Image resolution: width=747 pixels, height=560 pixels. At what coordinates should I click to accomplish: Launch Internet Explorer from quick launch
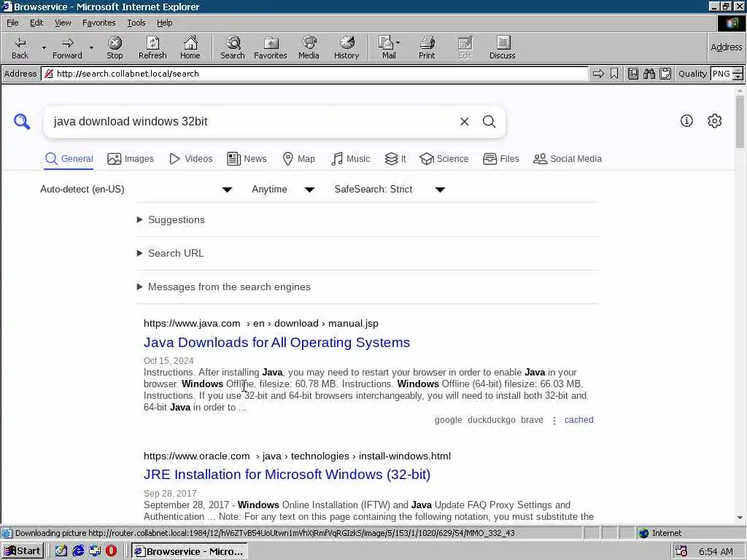click(78, 551)
